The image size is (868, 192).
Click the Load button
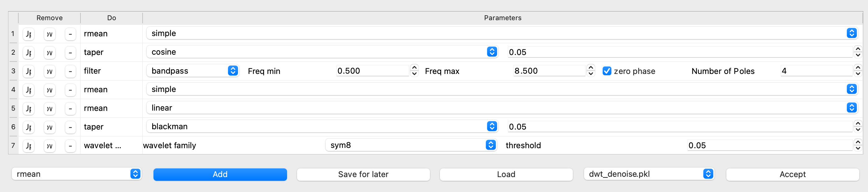506,175
